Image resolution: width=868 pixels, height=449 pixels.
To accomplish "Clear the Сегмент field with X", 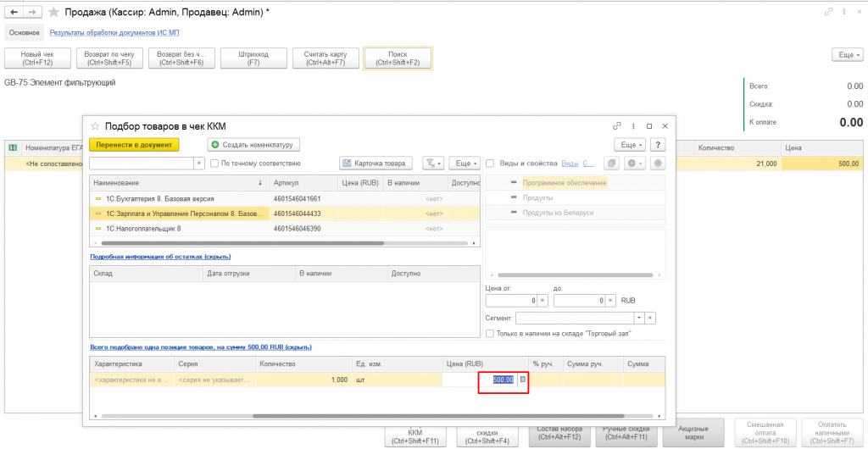I will [x=650, y=318].
